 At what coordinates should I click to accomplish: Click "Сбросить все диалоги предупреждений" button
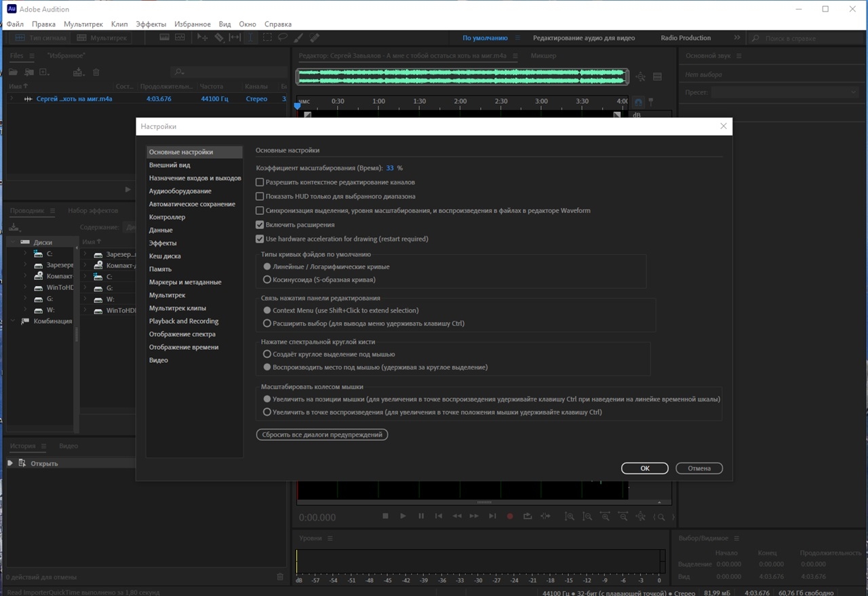click(322, 435)
